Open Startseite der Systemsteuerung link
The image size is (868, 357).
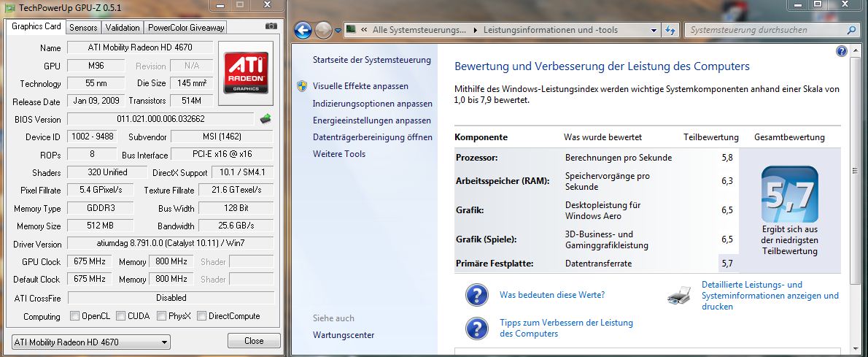371,60
